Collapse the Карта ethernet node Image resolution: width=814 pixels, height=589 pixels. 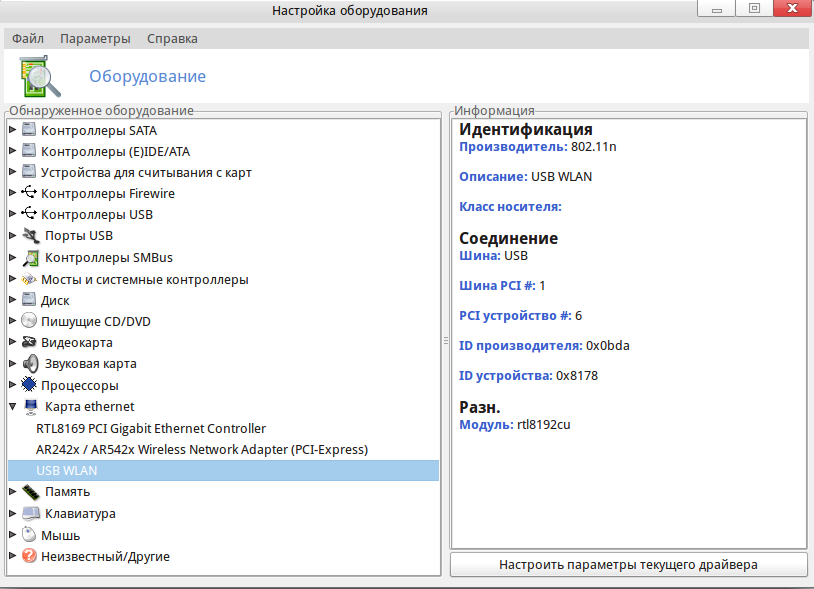[12, 407]
